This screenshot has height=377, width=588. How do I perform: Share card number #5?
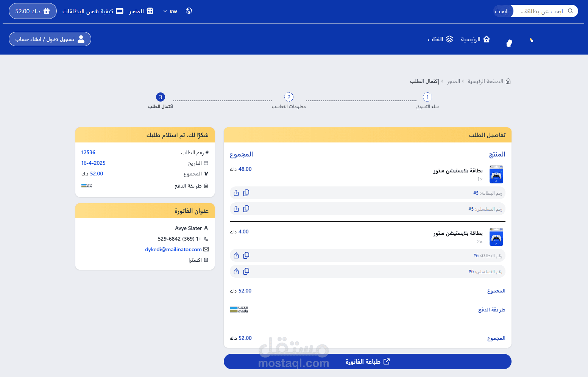(x=236, y=193)
